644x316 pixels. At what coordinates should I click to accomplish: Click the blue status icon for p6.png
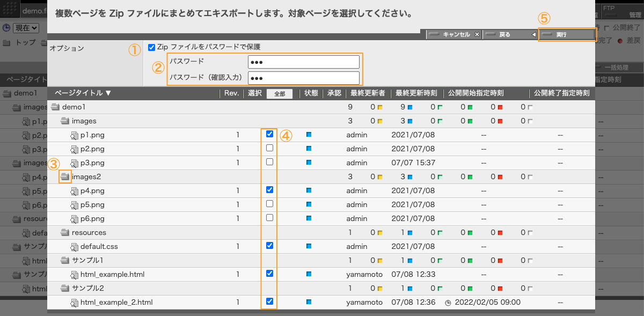(x=309, y=218)
